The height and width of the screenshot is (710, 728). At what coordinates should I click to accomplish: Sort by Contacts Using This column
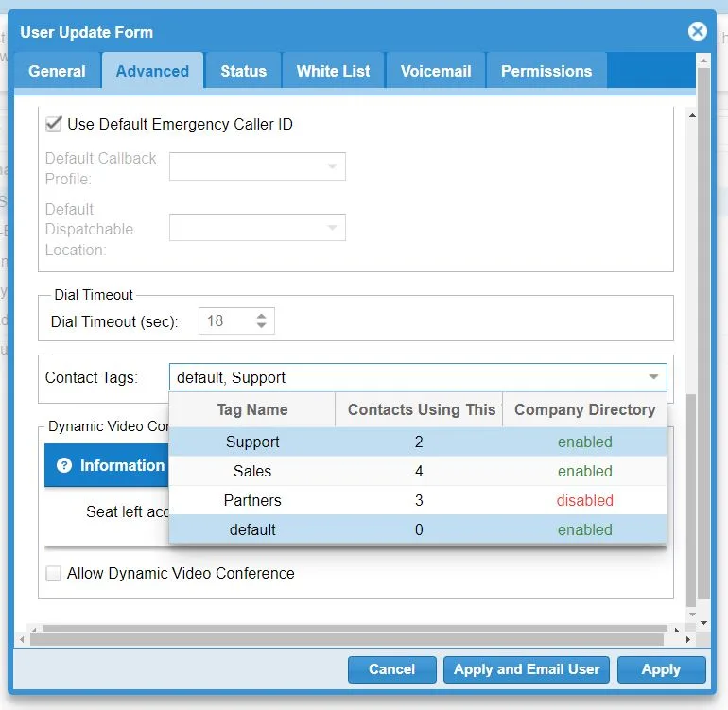tap(419, 409)
